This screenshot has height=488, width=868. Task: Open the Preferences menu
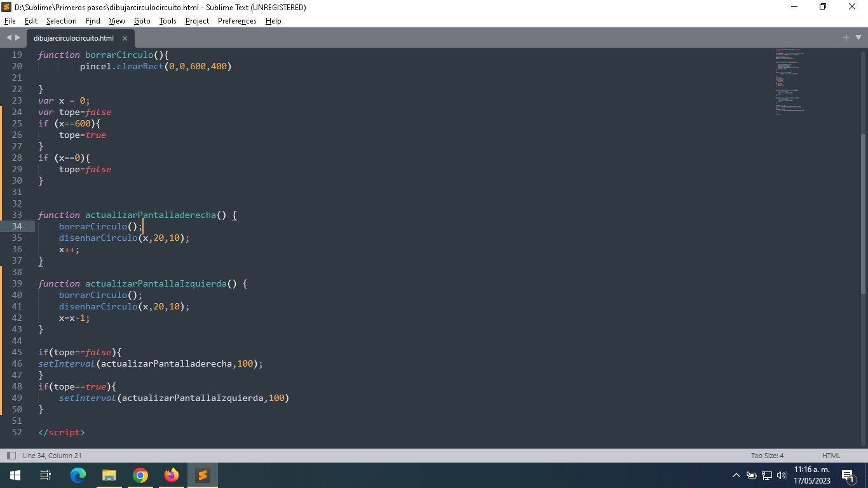click(x=237, y=21)
